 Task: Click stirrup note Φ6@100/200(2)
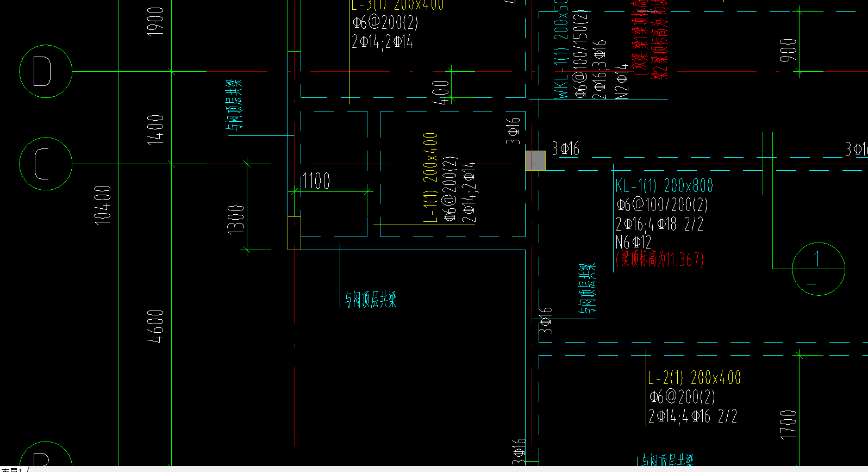[662, 204]
